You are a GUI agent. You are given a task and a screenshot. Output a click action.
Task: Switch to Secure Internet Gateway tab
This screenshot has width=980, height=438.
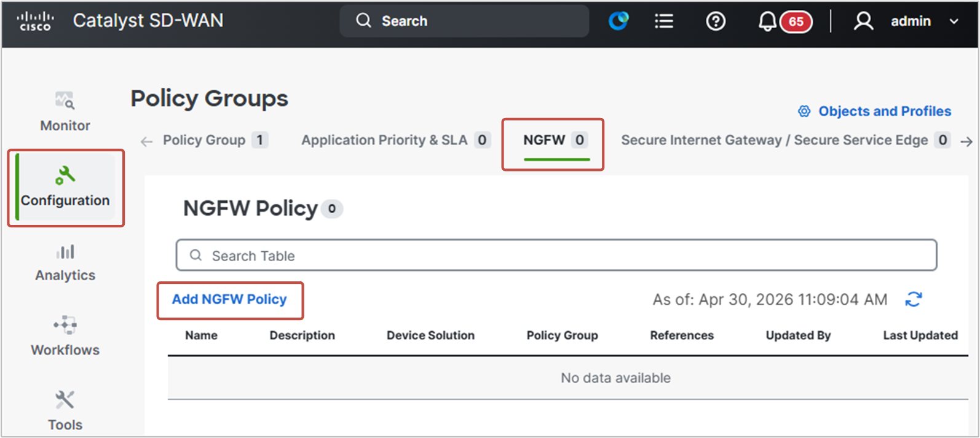click(x=786, y=140)
